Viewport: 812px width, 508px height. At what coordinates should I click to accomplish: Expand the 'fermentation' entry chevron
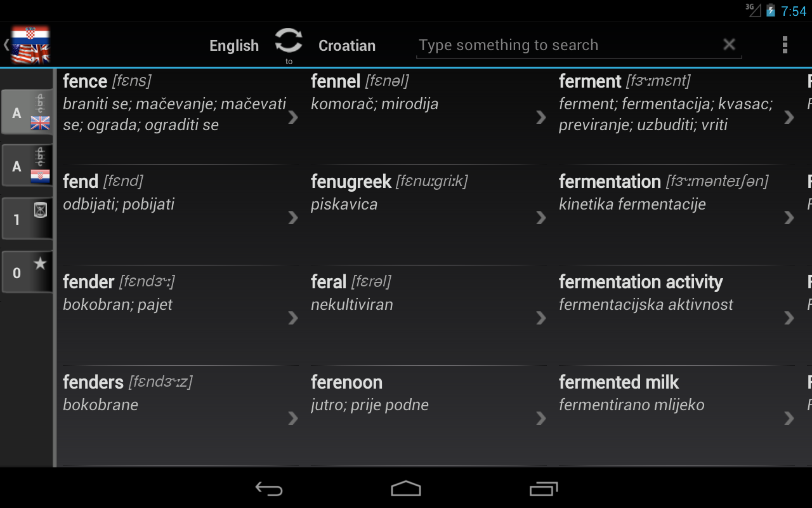tap(789, 218)
